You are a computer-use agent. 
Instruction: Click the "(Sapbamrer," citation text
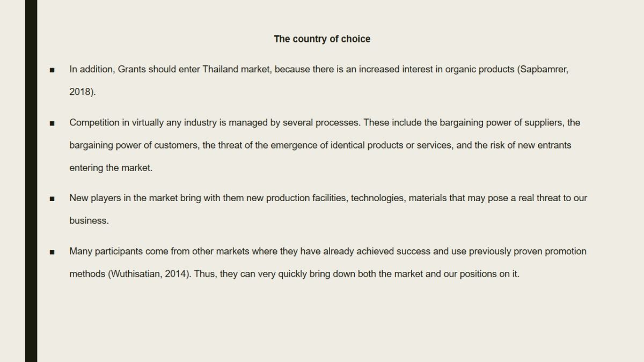[543, 69]
